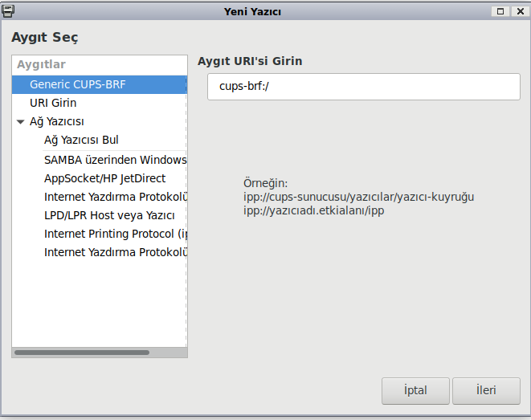Open Ağ Yazıcısı Bul option

[81, 140]
